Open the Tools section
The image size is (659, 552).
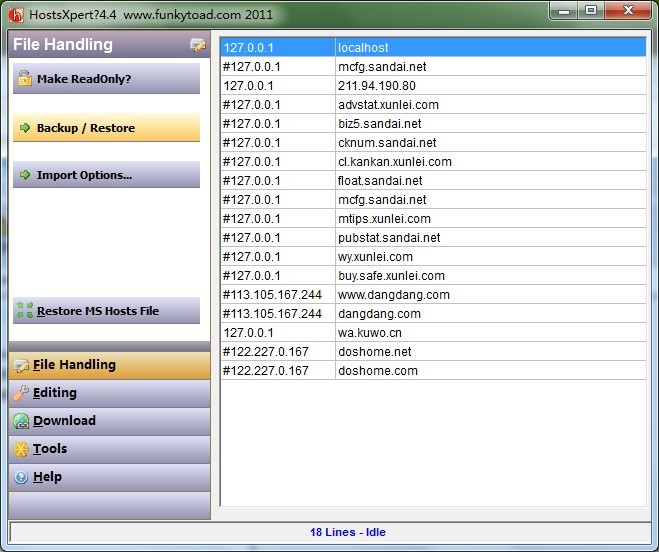109,449
